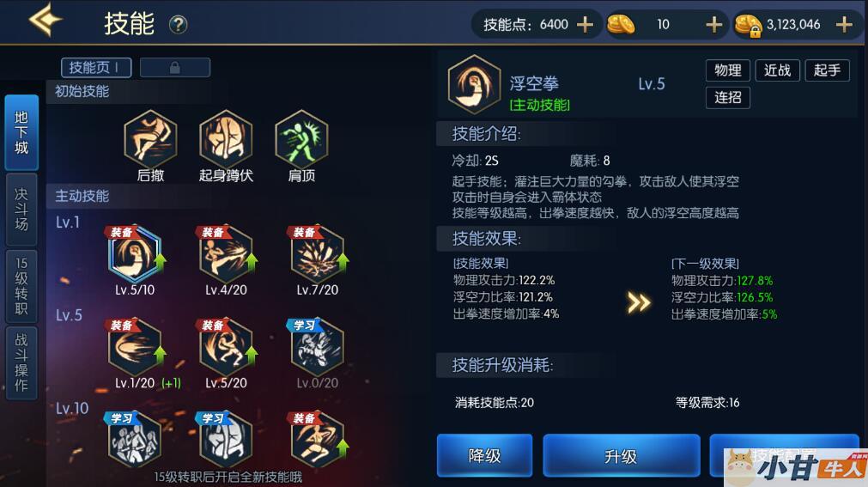Select the 技能页 I tab
This screenshot has height=487, width=868.
click(96, 68)
